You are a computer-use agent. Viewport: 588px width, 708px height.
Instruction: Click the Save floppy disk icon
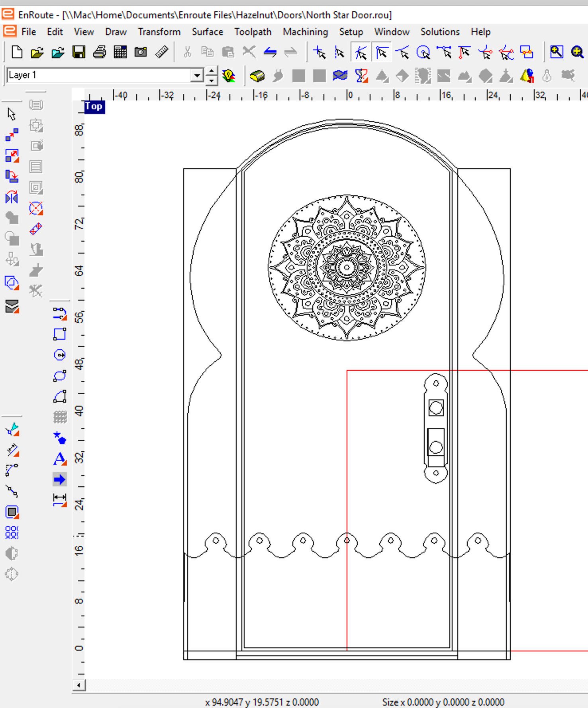pyautogui.click(x=79, y=52)
